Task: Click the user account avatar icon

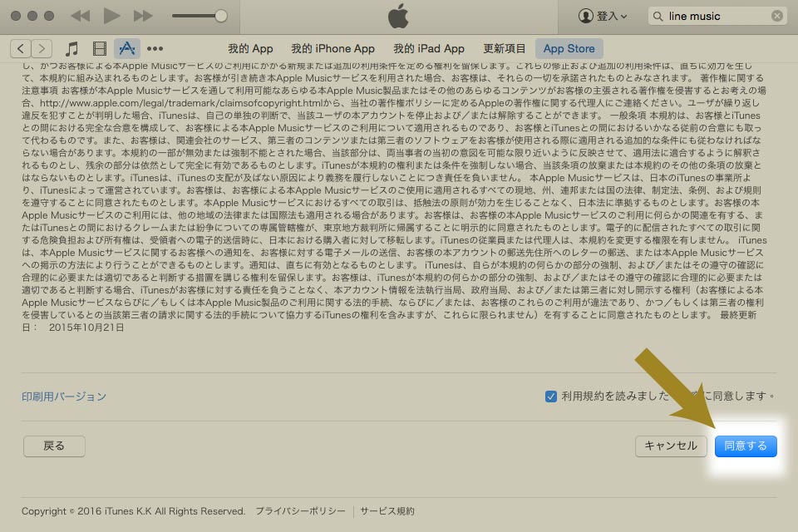Action: point(586,16)
